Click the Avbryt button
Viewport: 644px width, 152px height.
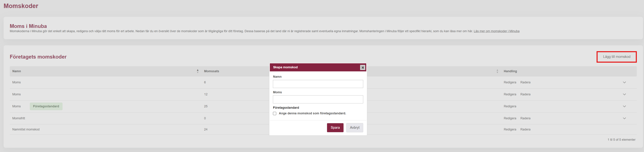point(354,128)
